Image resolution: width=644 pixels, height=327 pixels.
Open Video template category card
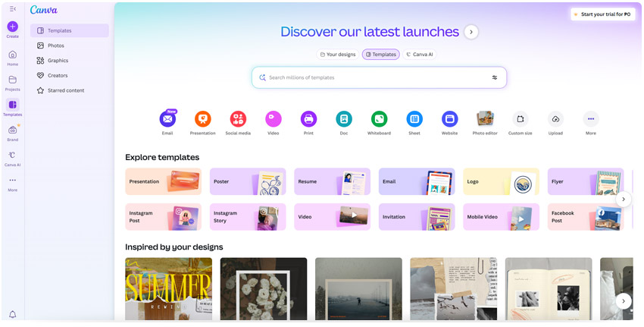(x=333, y=217)
